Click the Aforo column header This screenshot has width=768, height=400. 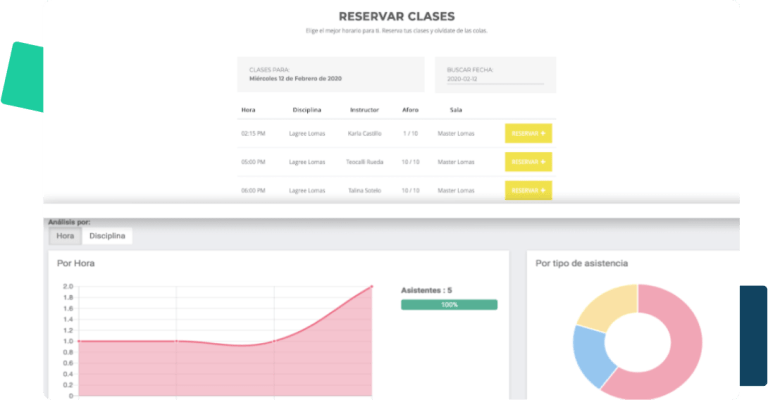click(410, 110)
